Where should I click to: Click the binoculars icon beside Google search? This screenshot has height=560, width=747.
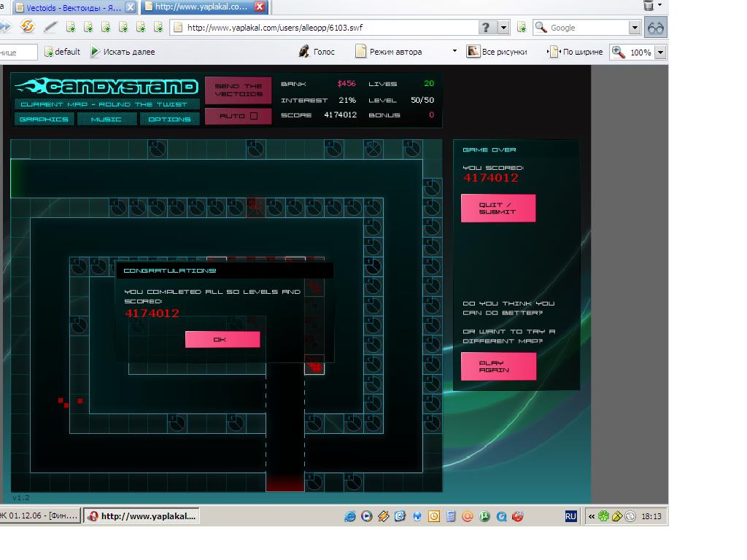tap(656, 28)
